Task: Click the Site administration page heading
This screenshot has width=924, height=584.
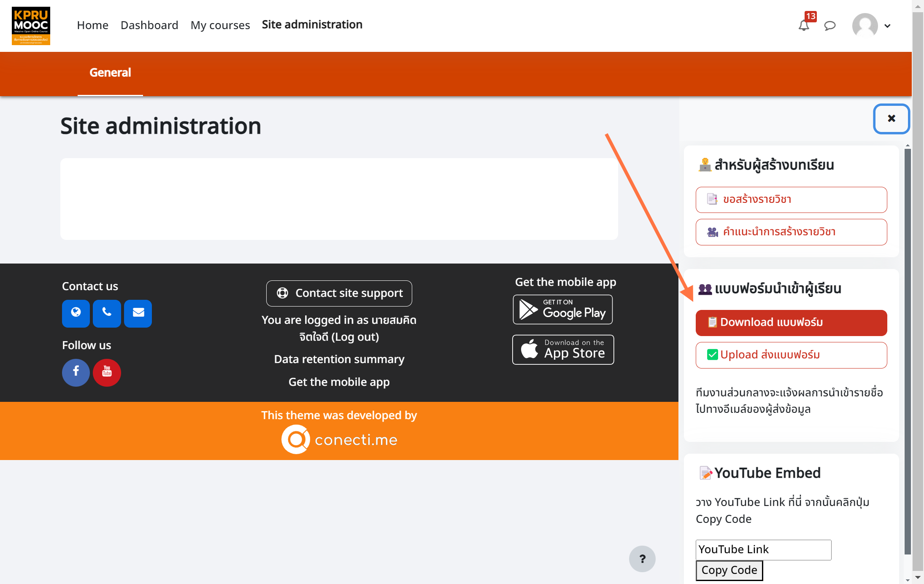Action: tap(161, 126)
